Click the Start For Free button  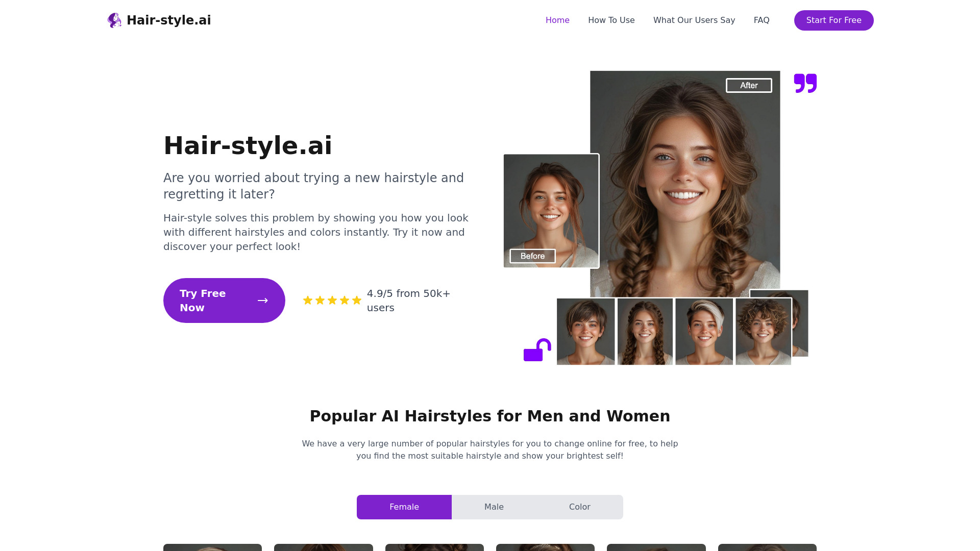click(x=834, y=20)
